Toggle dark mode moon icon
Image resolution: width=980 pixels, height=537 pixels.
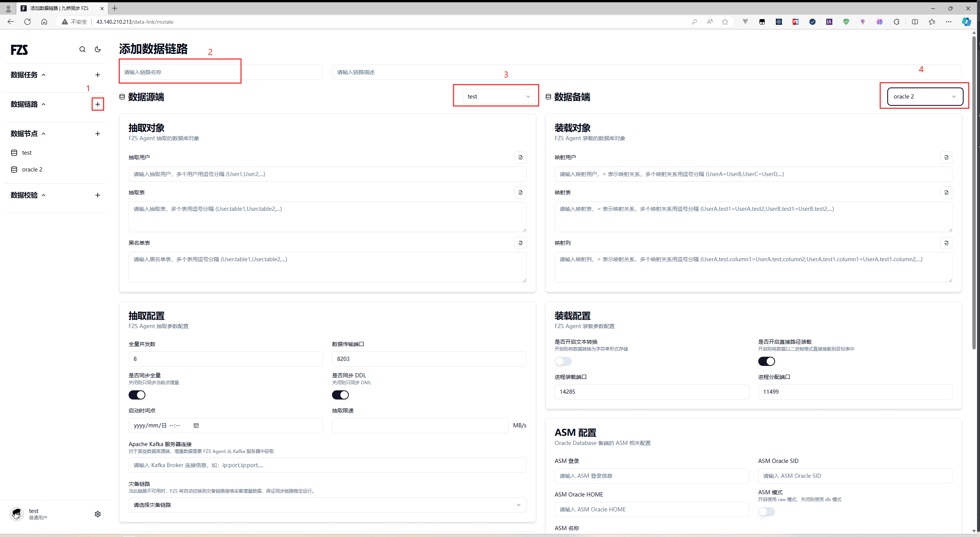pyautogui.click(x=98, y=49)
